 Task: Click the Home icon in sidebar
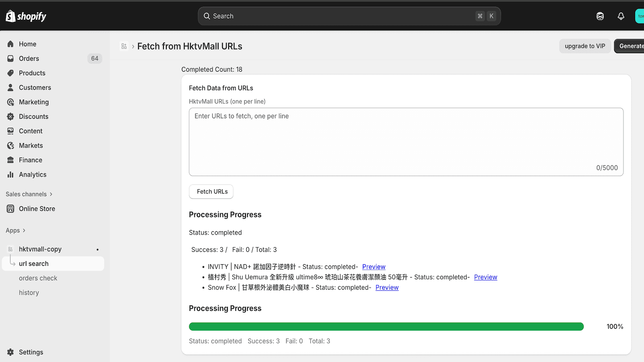coord(10,44)
